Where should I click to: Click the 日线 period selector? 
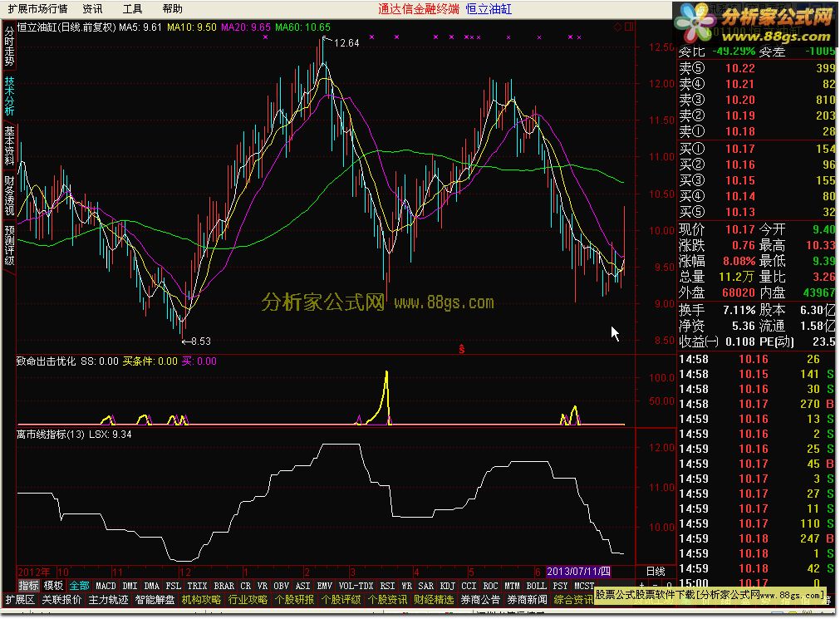(656, 572)
